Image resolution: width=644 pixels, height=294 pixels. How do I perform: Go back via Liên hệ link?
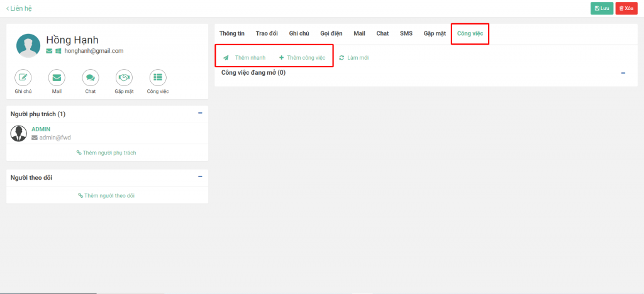click(19, 8)
